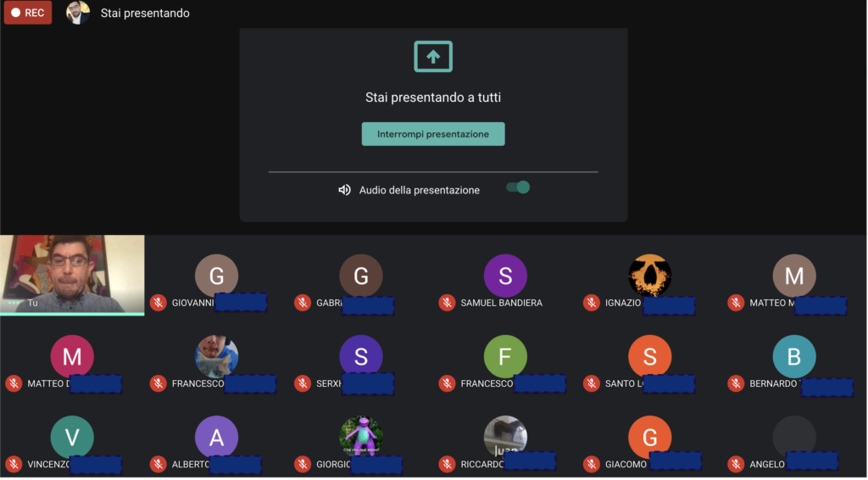
Task: Select RICCARDO's photo avatar
Action: pyautogui.click(x=505, y=436)
